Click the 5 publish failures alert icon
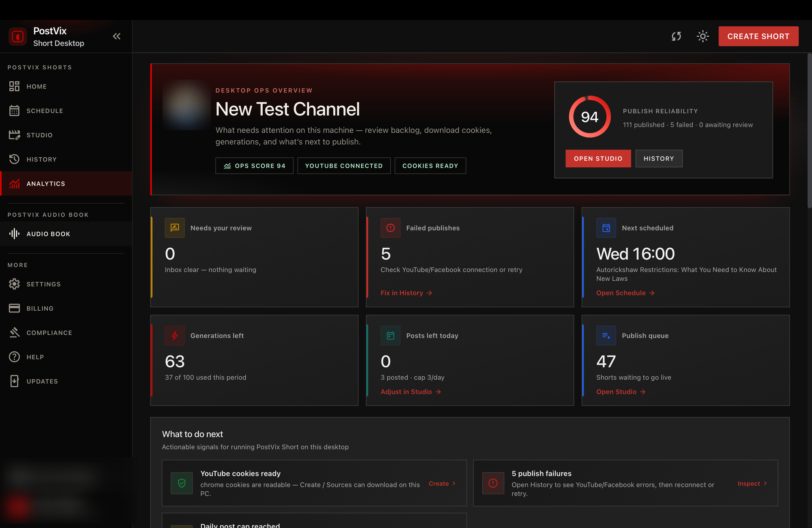Screen dimensions: 812x528 pos(493,483)
